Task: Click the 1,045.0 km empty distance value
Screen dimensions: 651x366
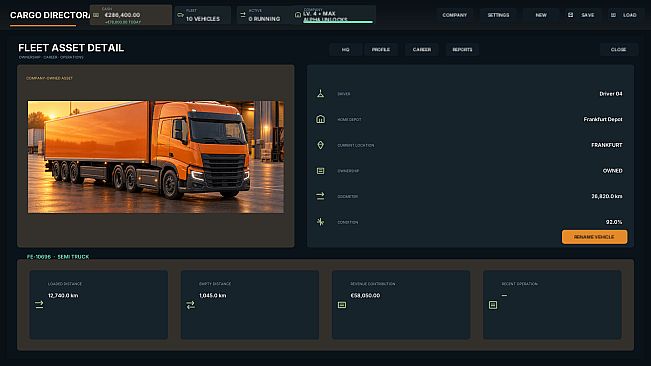Action: 213,295
